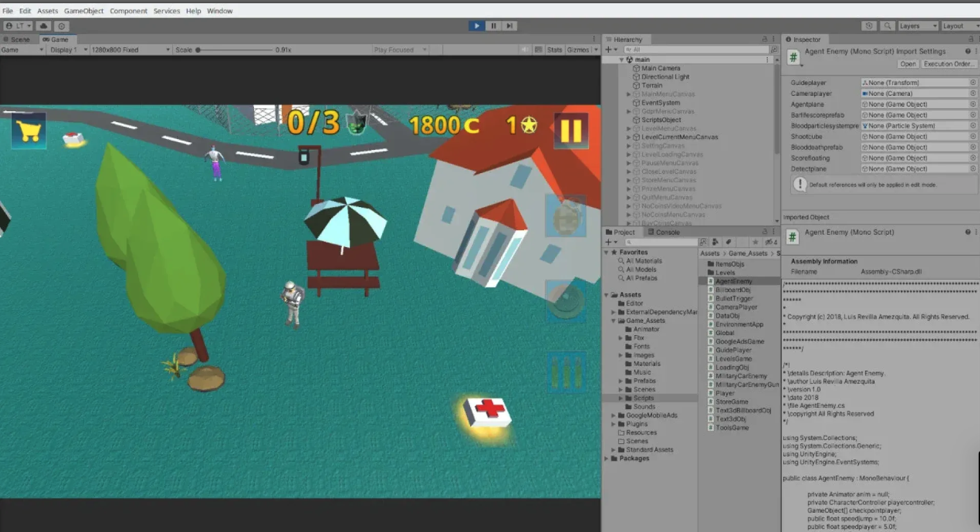Open Shootcube object picker circle
The width and height of the screenshot is (980, 532).
(x=972, y=136)
